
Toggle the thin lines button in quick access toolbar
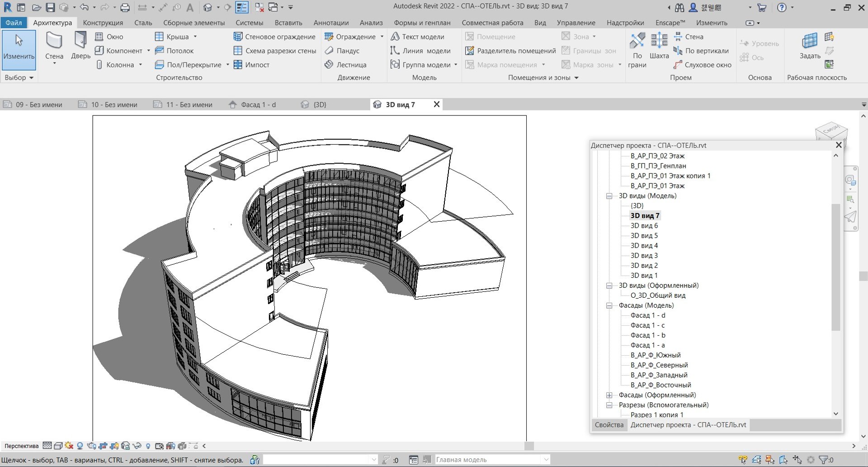[x=242, y=7]
